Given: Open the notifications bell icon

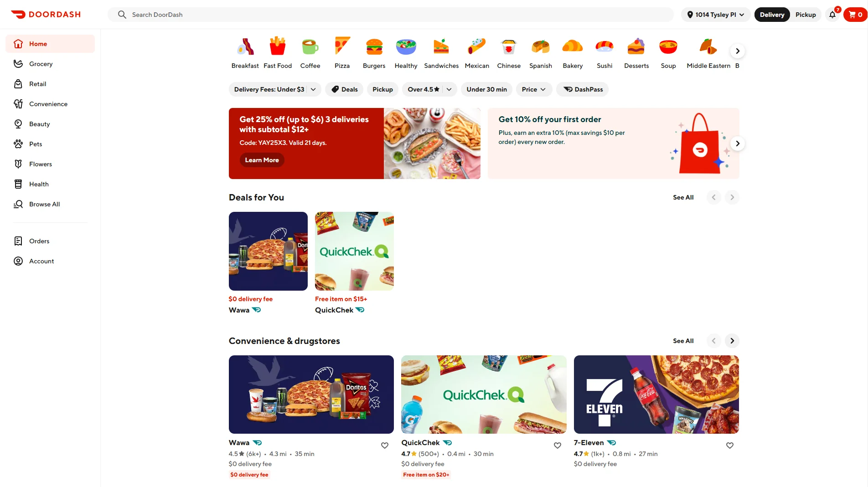Looking at the screenshot, I should pyautogui.click(x=832, y=15).
